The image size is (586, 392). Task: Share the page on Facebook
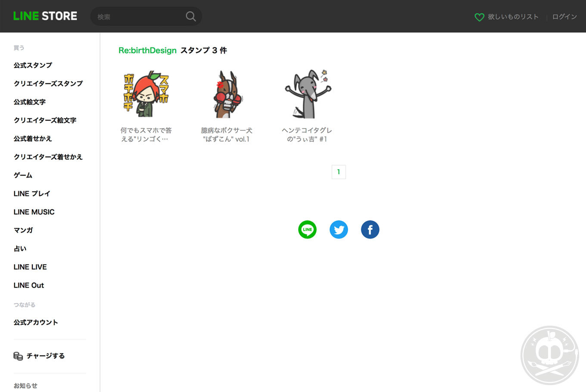pos(370,230)
